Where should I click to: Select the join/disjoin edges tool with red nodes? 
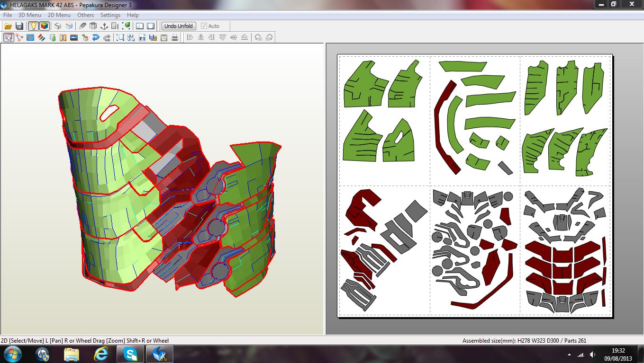pos(19,37)
